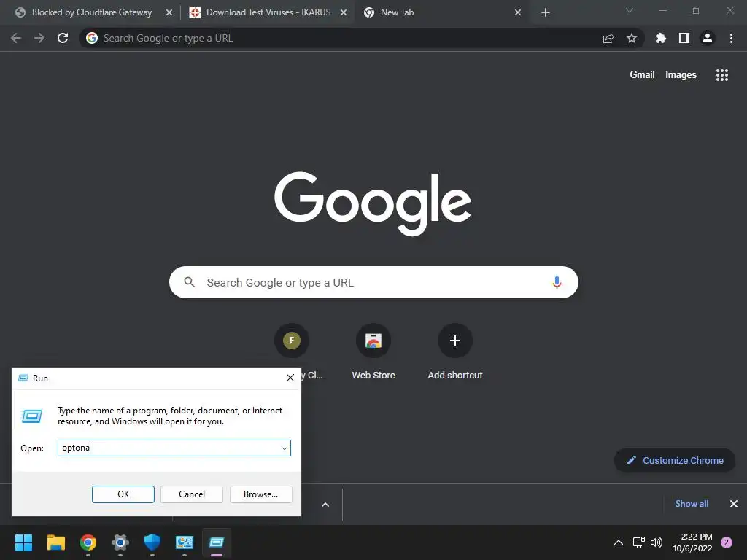This screenshot has width=747, height=560.
Task: Click the Open text field in Run
Action: pyautogui.click(x=174, y=448)
